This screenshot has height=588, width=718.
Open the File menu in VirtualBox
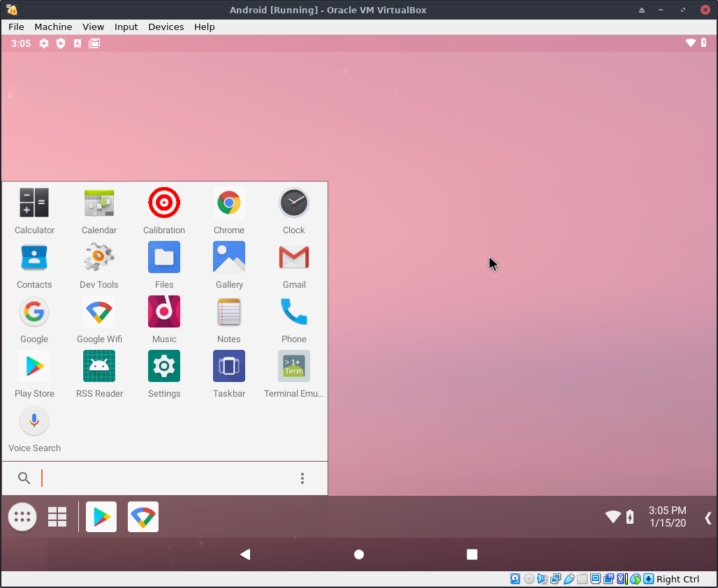click(x=16, y=27)
